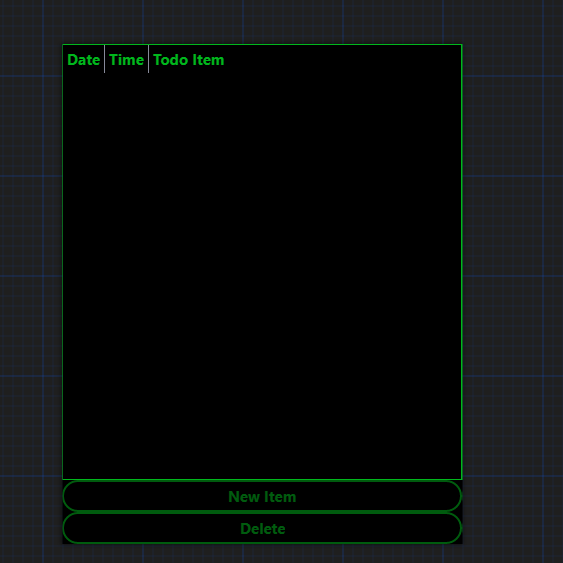Sort by the Date column header

pyautogui.click(x=84, y=60)
